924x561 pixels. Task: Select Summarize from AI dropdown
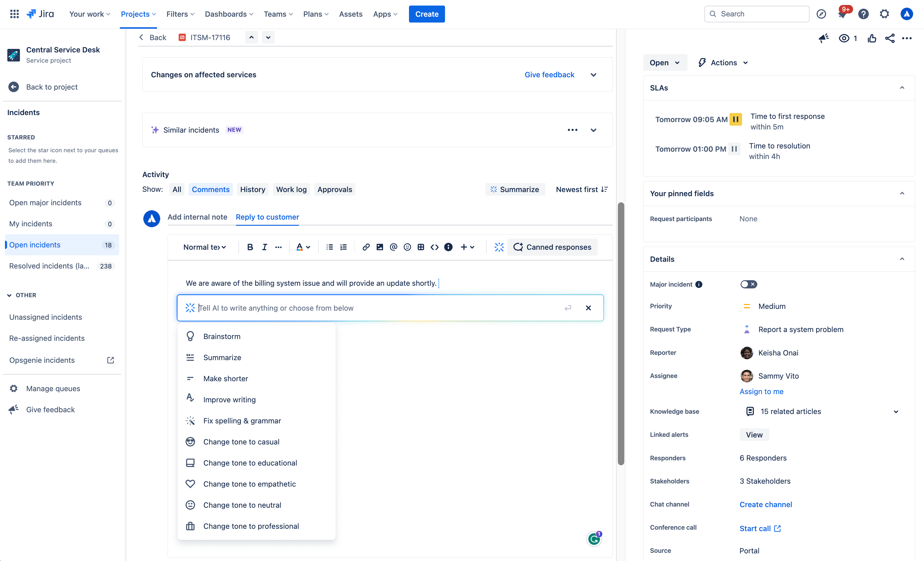(222, 357)
